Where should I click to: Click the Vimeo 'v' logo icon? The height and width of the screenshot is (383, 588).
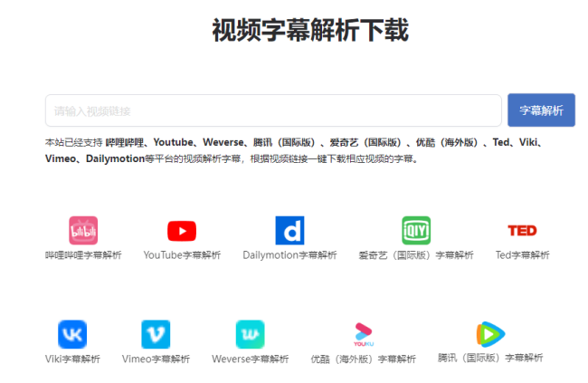coord(156,334)
